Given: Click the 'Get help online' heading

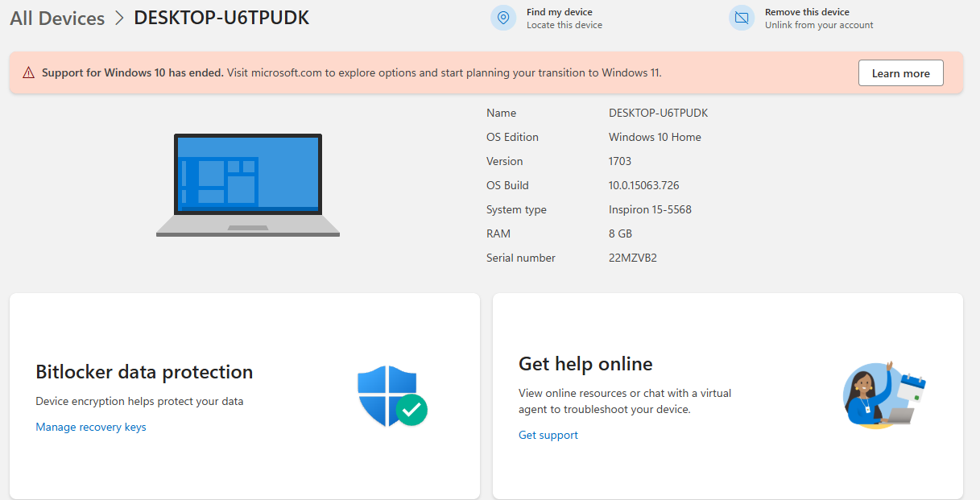Looking at the screenshot, I should 585,364.
